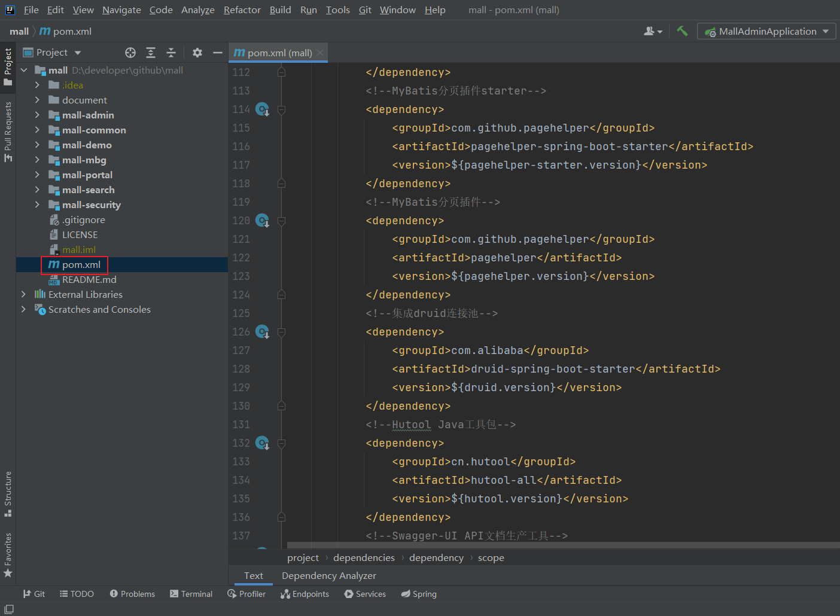This screenshot has width=840, height=616.
Task: Switch to the Dependency Analyzer tab
Action: (328, 575)
